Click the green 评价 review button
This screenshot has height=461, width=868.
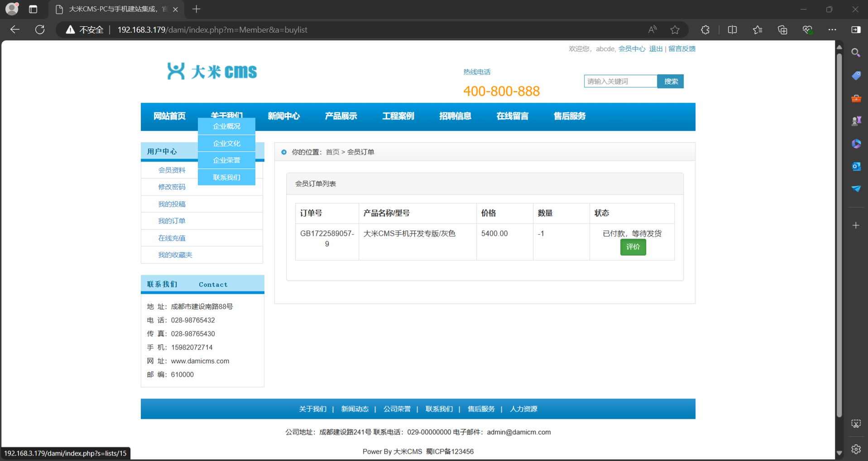pos(633,247)
